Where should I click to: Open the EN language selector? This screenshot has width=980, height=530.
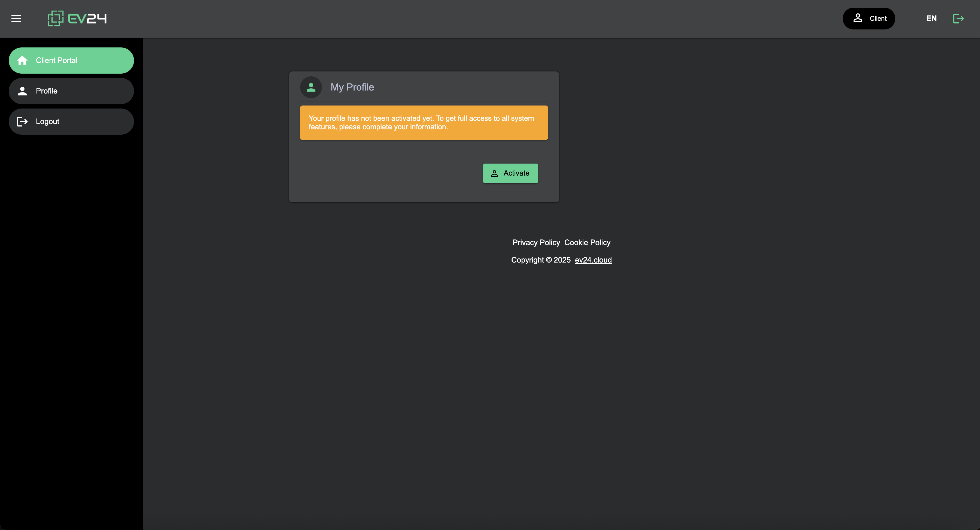coord(931,18)
